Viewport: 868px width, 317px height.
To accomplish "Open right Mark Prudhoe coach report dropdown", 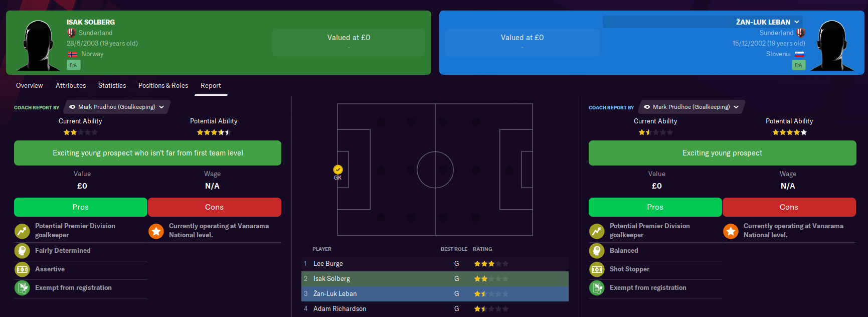I will pyautogui.click(x=691, y=107).
